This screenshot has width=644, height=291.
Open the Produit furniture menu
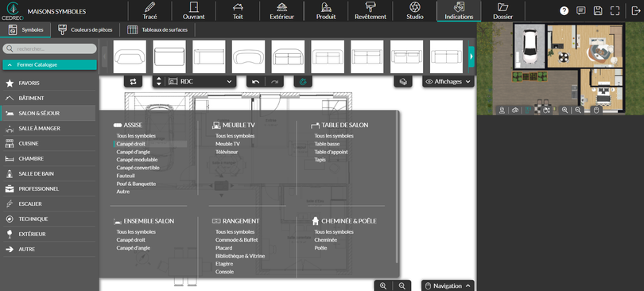326,10
